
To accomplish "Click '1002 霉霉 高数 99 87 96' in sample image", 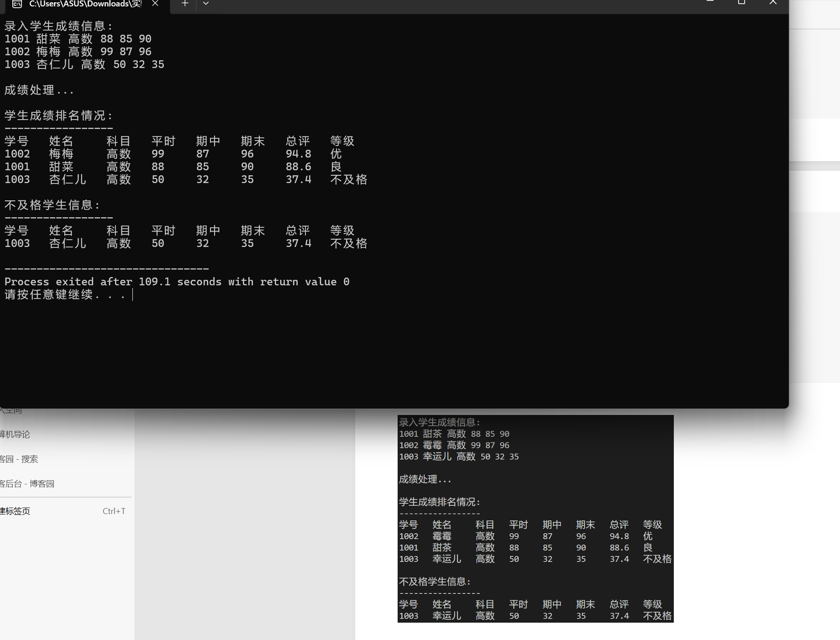I will tap(454, 445).
